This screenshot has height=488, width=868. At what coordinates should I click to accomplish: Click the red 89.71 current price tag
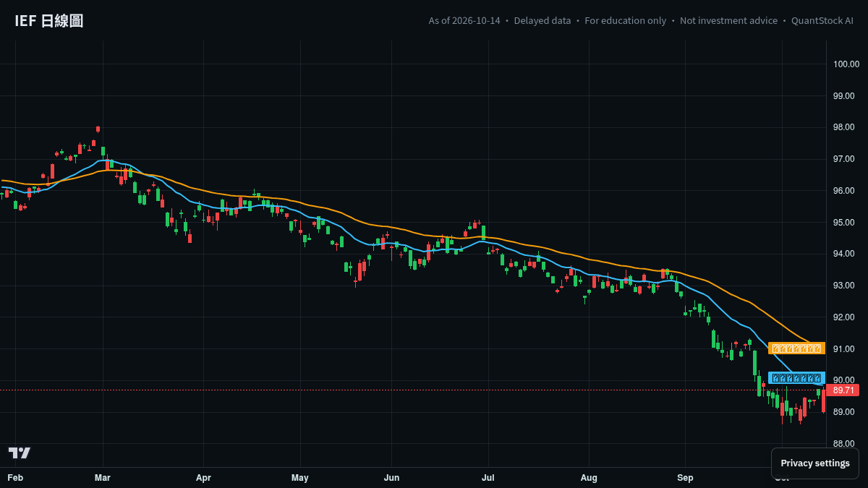tap(843, 390)
